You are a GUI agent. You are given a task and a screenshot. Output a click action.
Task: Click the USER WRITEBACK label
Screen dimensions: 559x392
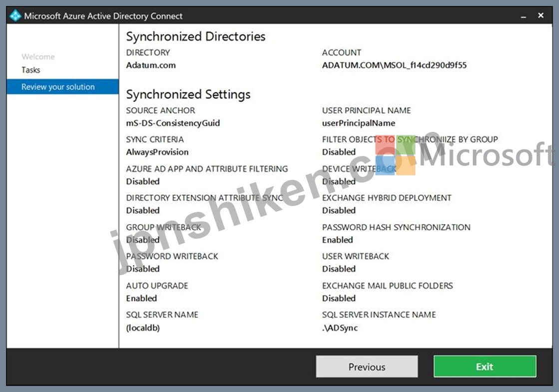pyautogui.click(x=356, y=256)
